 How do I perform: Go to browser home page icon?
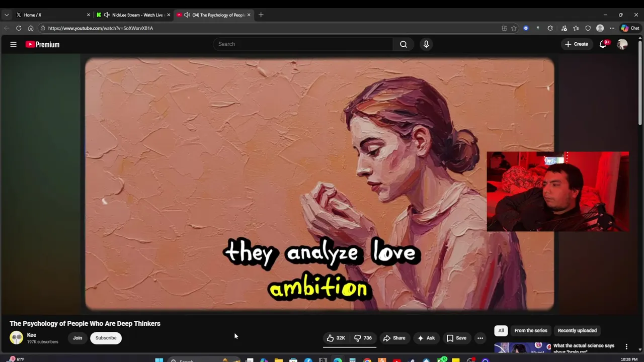pos(31,28)
